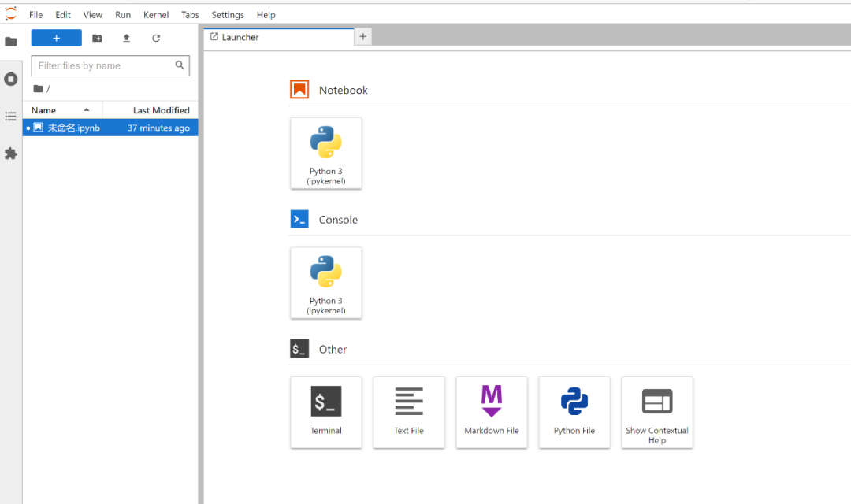Open the Help menu
851x504 pixels.
[266, 15]
